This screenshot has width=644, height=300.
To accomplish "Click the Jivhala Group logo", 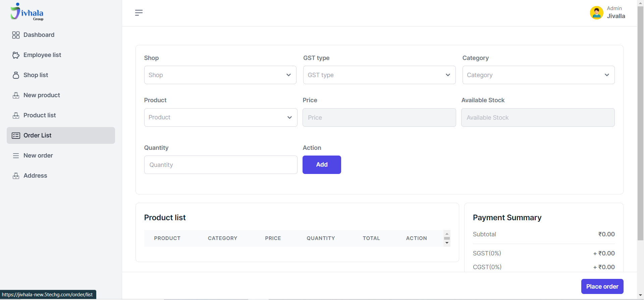I will [x=27, y=12].
